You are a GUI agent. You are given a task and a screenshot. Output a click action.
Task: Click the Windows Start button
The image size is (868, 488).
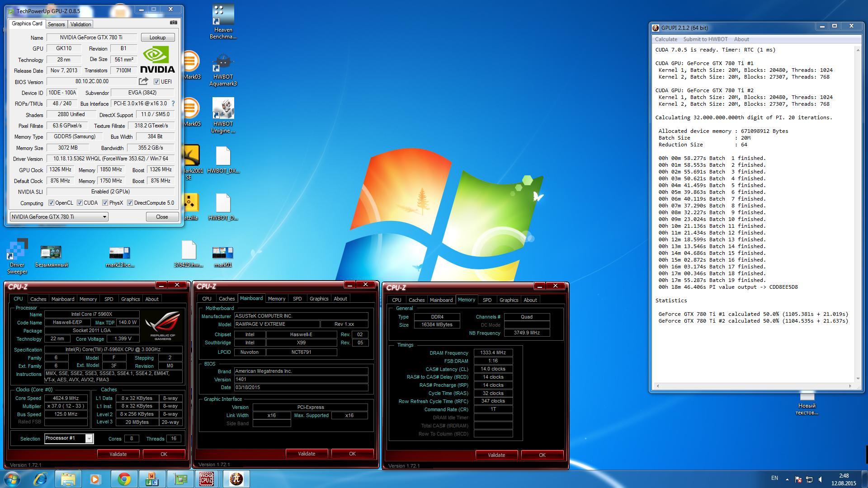12,479
